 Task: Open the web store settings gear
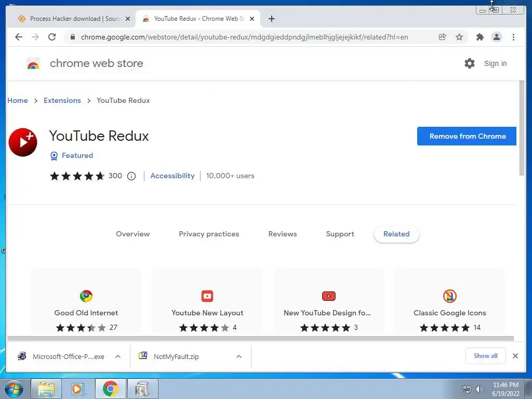coord(469,63)
